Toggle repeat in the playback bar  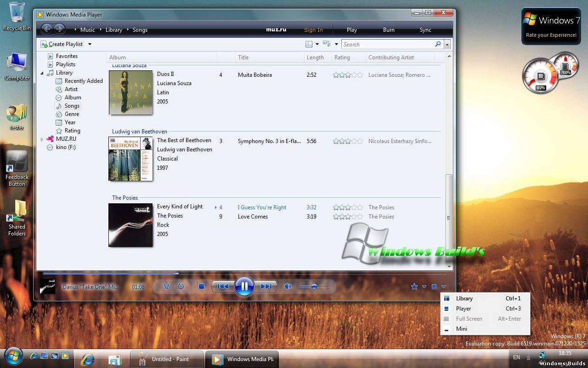(181, 287)
